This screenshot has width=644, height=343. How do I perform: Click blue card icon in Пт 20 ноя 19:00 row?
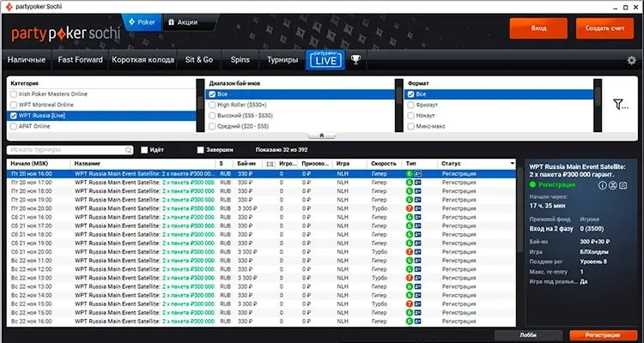(417, 200)
